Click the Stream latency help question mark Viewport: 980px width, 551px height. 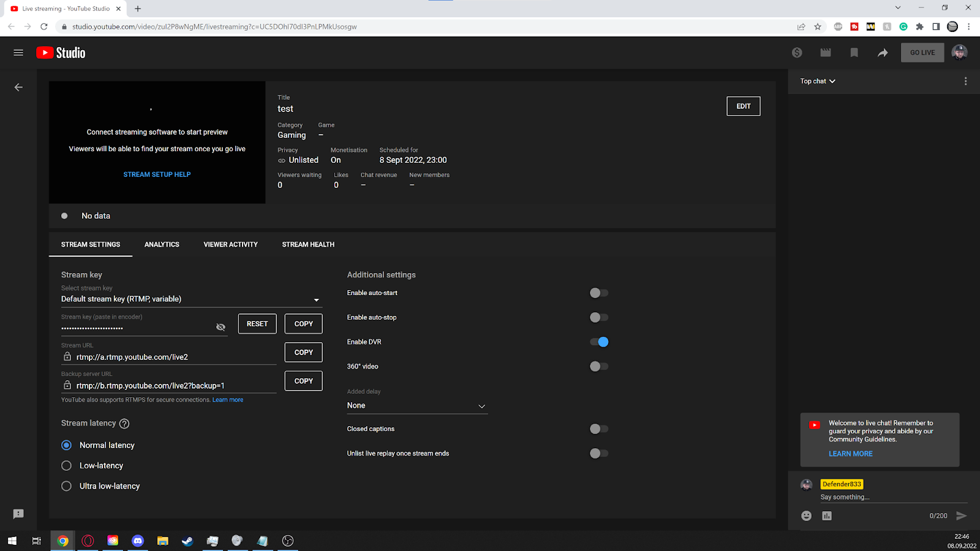(x=124, y=424)
